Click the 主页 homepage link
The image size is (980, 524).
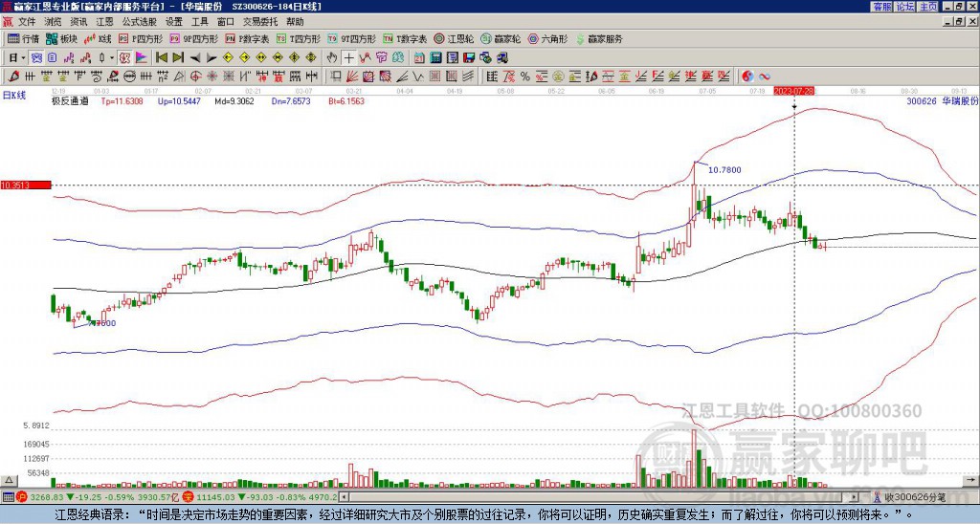927,7
